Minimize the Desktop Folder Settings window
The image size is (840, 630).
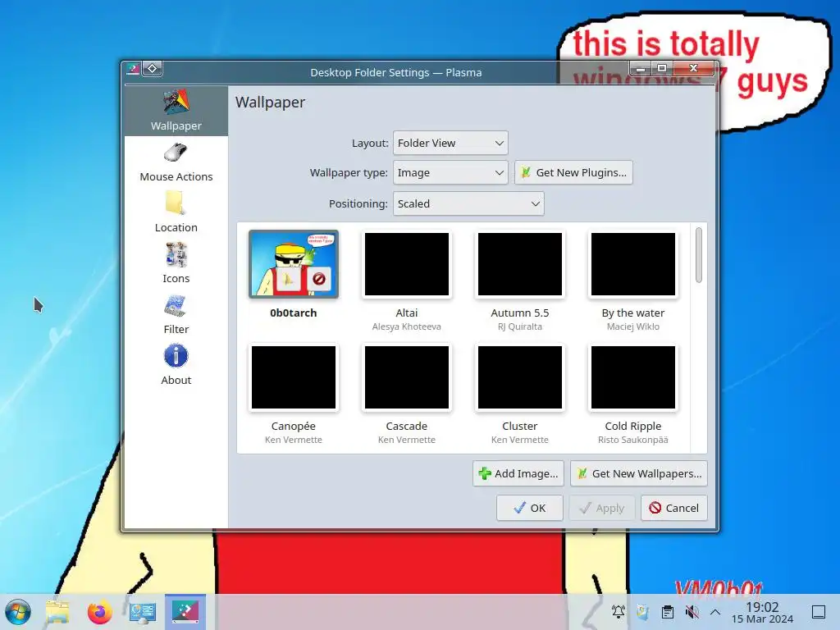pyautogui.click(x=640, y=69)
